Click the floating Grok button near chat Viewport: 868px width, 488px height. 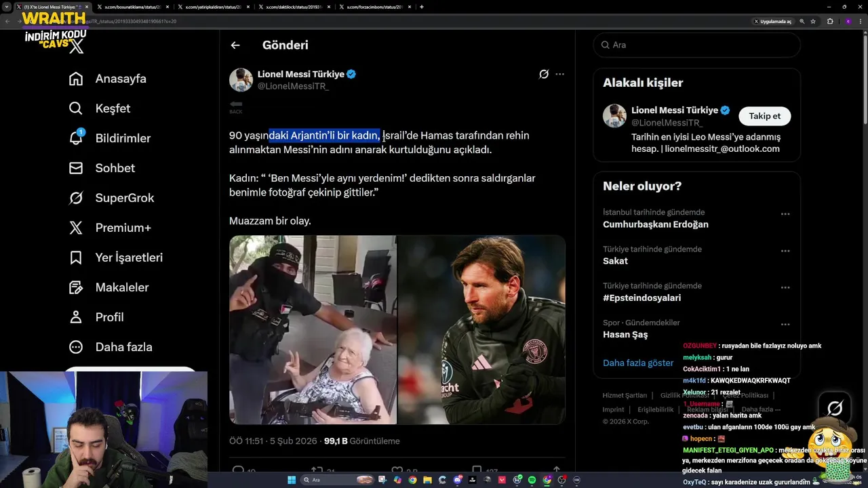[x=835, y=408]
